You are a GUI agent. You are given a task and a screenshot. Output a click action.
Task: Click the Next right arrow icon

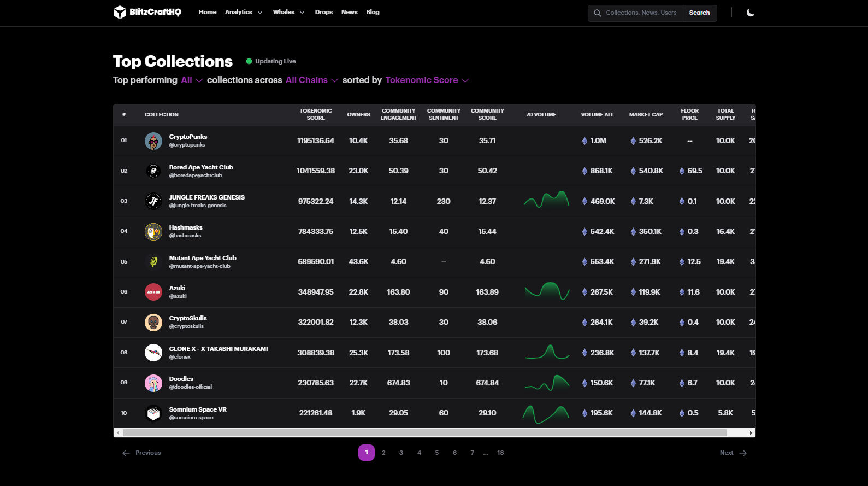[x=743, y=453]
